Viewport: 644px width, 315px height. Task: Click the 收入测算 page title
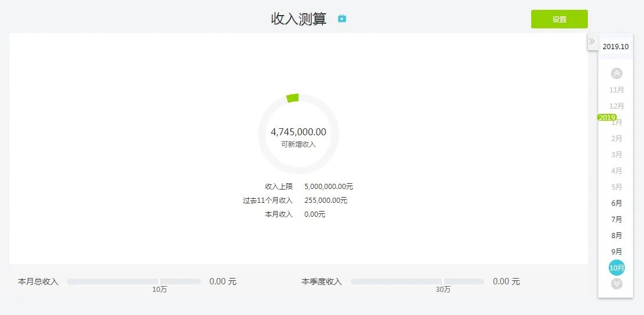point(299,19)
